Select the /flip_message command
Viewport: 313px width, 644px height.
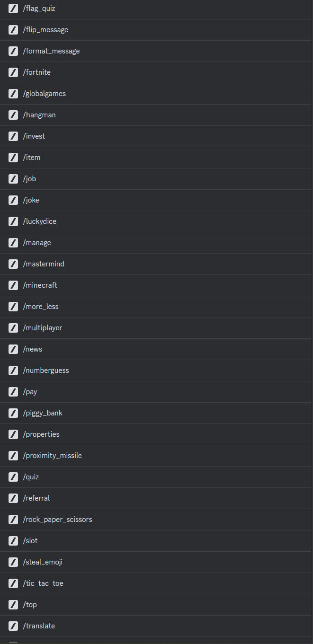156,30
